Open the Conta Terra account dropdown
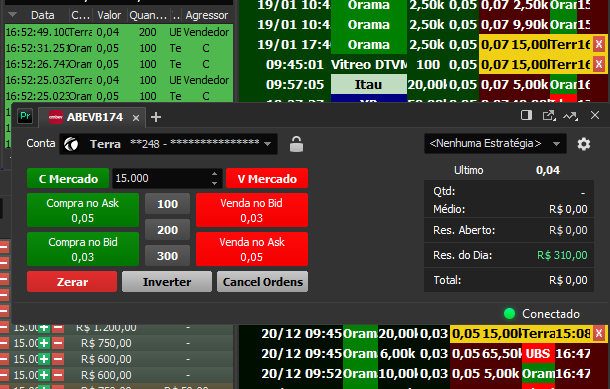 coord(168,144)
